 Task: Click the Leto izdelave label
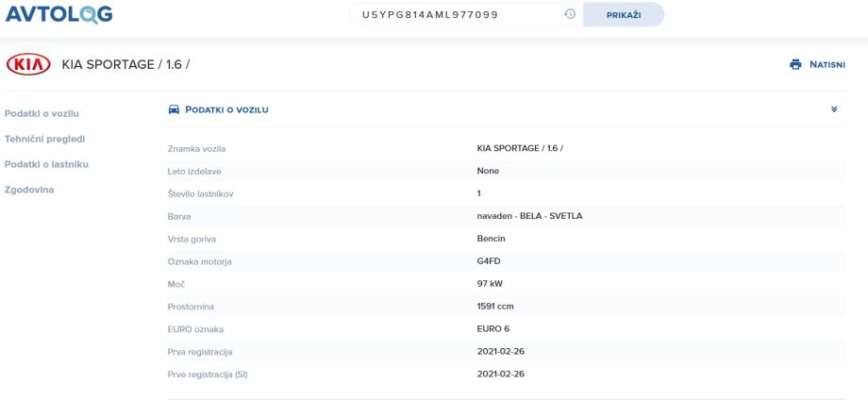coord(194,172)
